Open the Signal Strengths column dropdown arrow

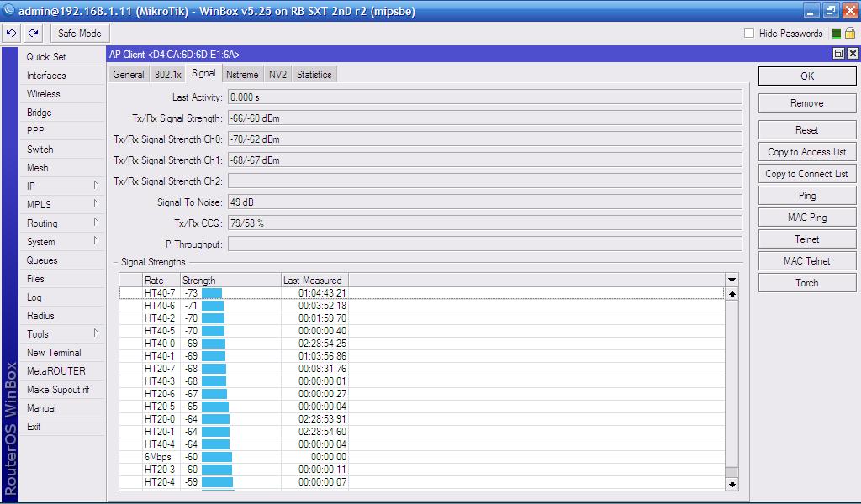(x=732, y=280)
